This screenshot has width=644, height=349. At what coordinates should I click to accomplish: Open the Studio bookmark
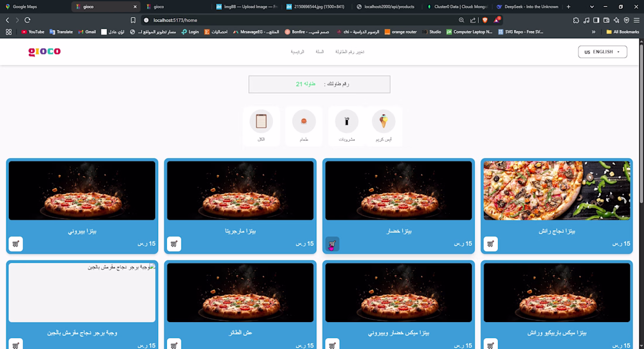[x=431, y=32]
